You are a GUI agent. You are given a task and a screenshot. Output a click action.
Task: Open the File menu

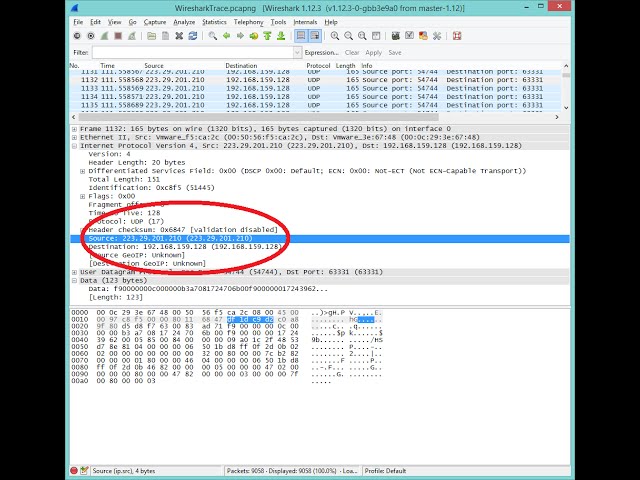78,22
